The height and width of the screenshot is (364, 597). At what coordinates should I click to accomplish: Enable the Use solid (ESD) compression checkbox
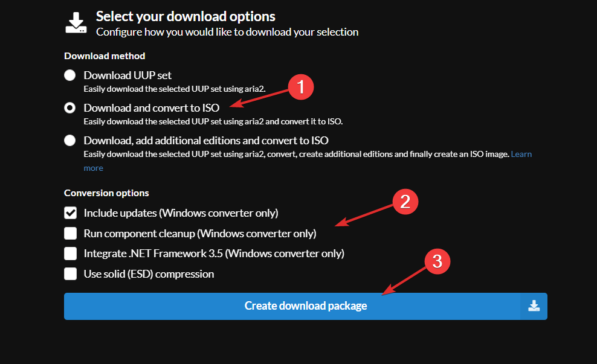71,274
